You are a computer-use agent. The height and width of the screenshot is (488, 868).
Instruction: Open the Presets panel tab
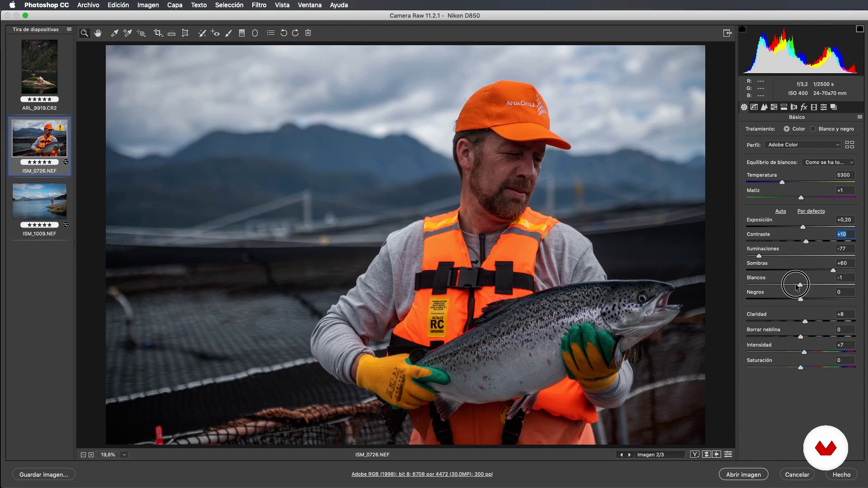(824, 107)
